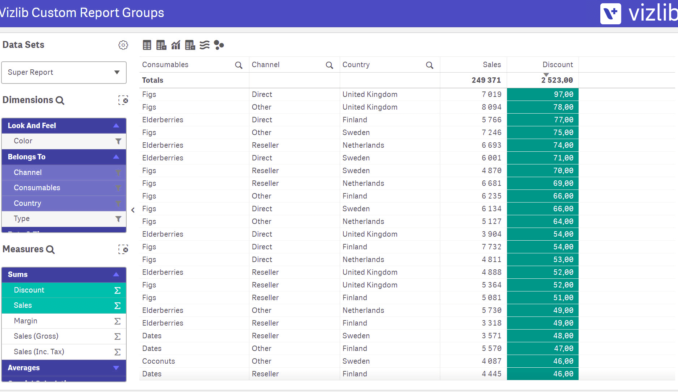Open Data Sets settings gear
The width and height of the screenshot is (678, 392).
[123, 45]
